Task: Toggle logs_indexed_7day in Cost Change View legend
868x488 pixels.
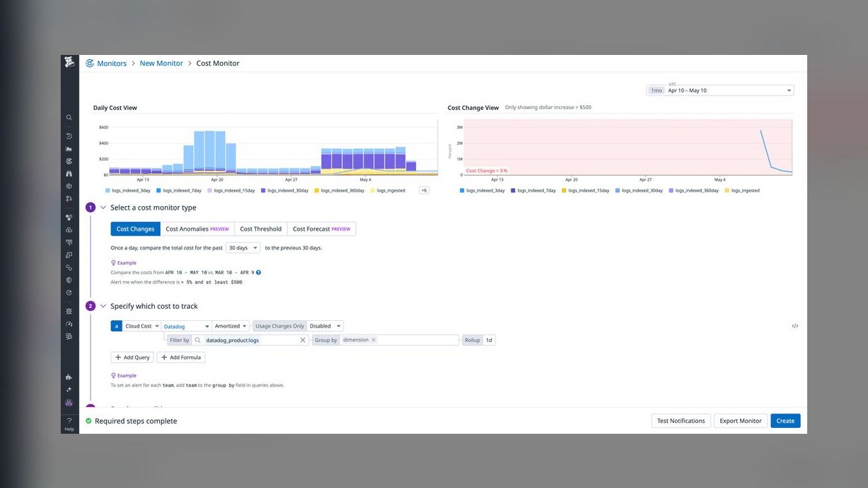Action: tap(534, 190)
